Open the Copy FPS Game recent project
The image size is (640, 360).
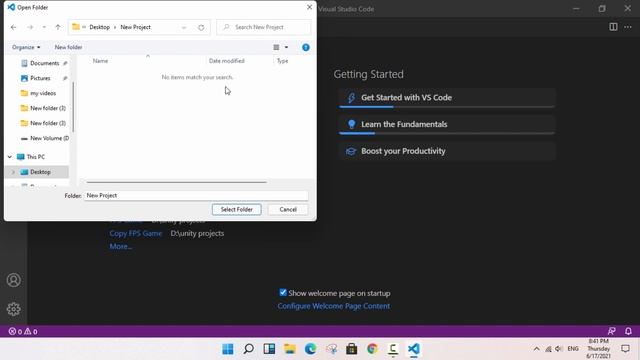[136, 233]
